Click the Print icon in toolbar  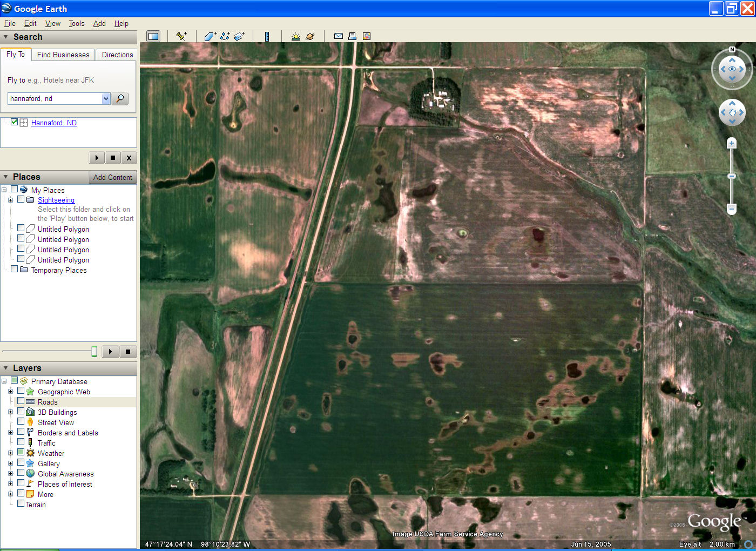pyautogui.click(x=352, y=36)
